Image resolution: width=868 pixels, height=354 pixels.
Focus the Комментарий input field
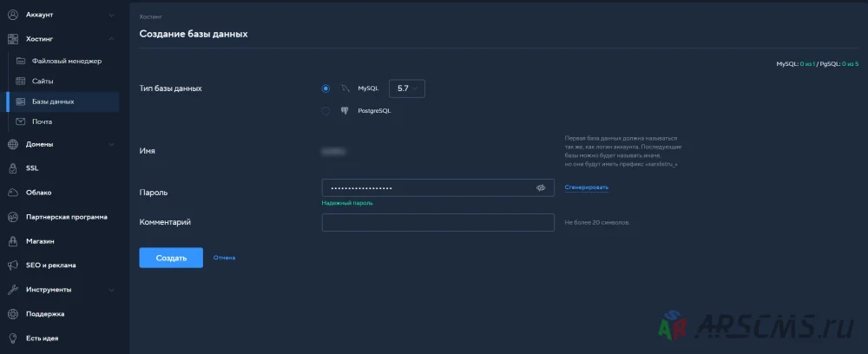[x=437, y=222]
